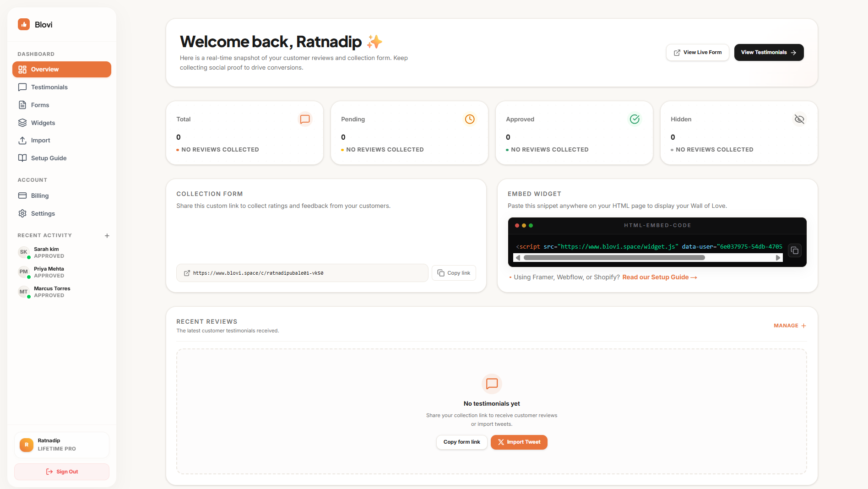Viewport: 868px width, 489px height.
Task: Click the Hidden reviews count
Action: tap(673, 137)
